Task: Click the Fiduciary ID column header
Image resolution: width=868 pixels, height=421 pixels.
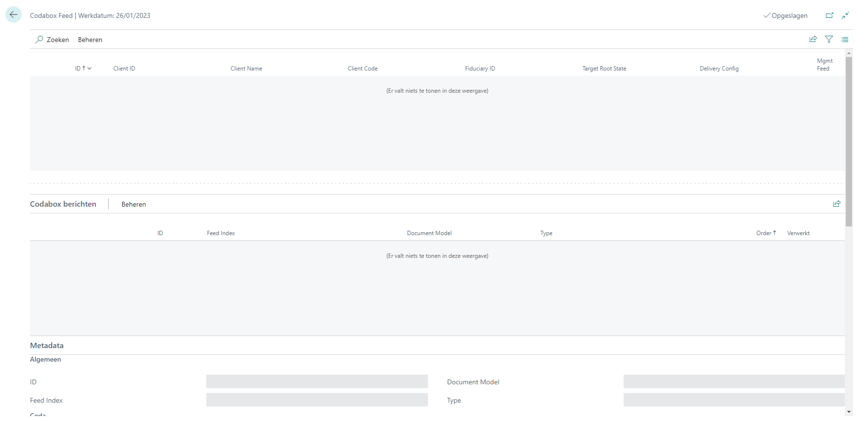Action: [x=480, y=69]
